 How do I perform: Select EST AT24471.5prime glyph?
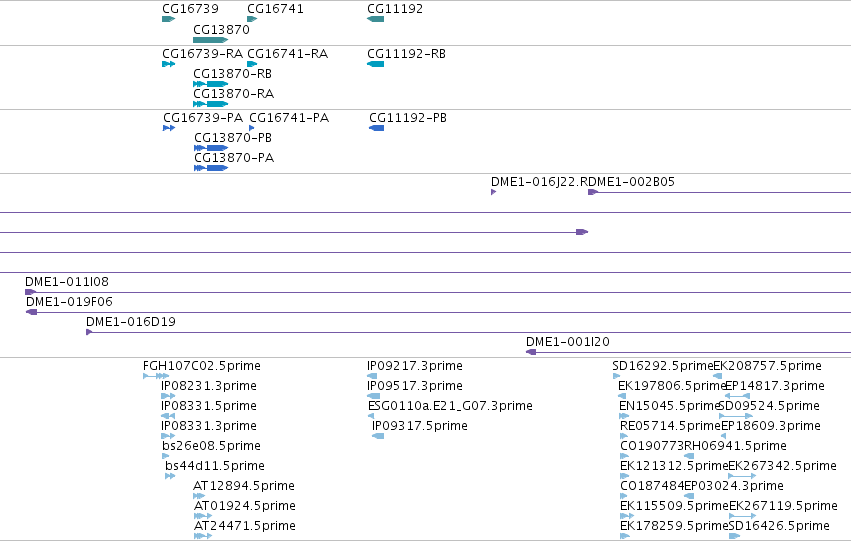point(203,536)
